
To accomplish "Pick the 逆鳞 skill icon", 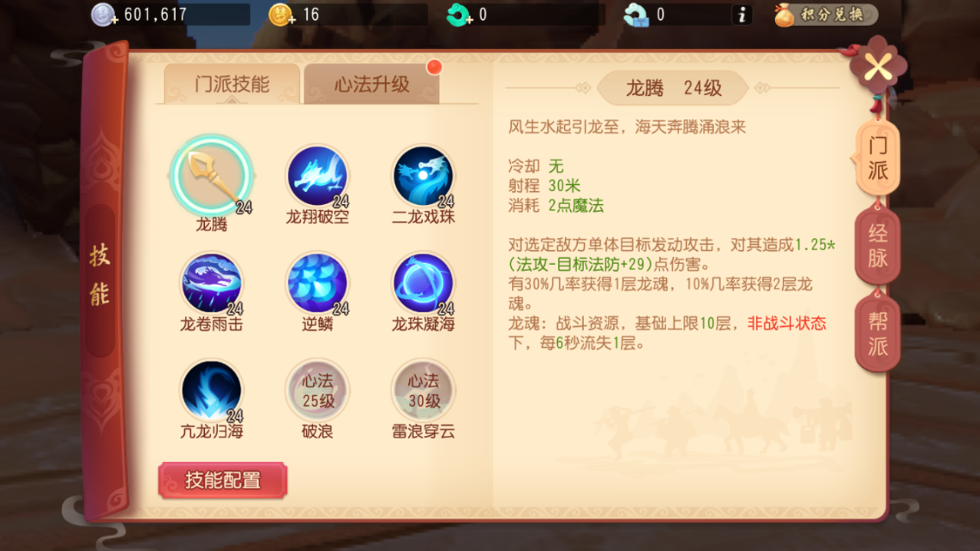I will click(317, 283).
